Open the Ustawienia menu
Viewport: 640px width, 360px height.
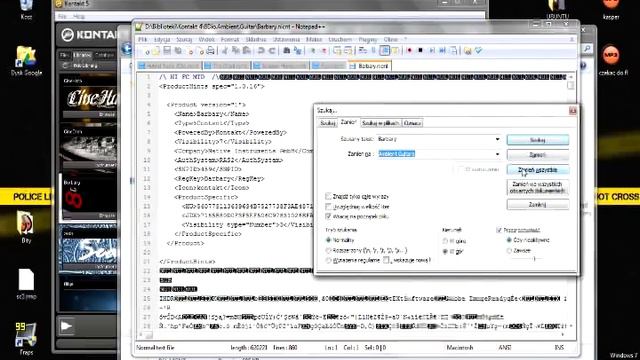point(286,40)
